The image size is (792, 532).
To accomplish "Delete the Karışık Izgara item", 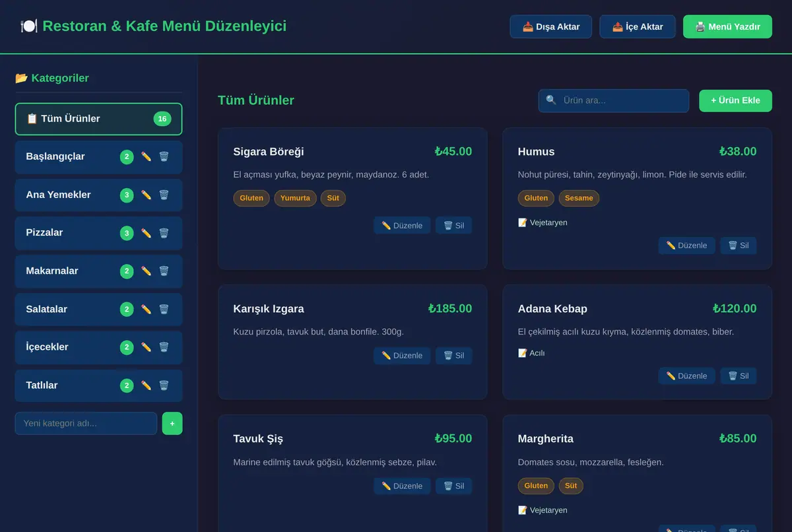I will (x=454, y=356).
